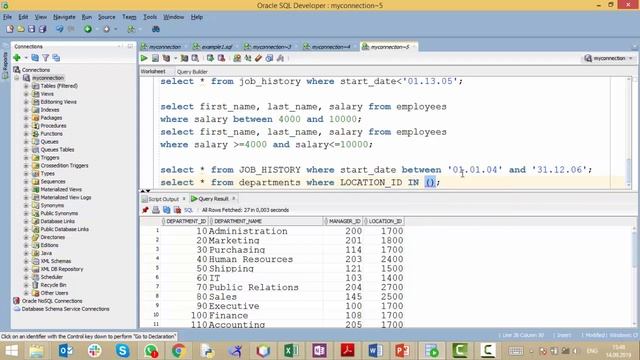The width and height of the screenshot is (640, 360).
Task: Expand the Sequences node
Action: (26, 181)
